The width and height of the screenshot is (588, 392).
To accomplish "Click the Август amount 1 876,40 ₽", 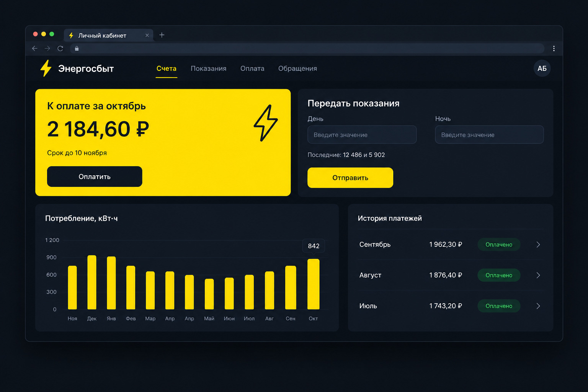I will click(x=446, y=275).
